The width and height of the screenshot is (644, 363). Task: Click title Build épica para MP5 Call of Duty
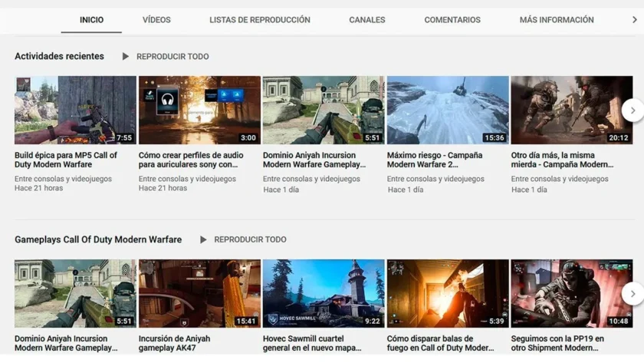click(66, 160)
